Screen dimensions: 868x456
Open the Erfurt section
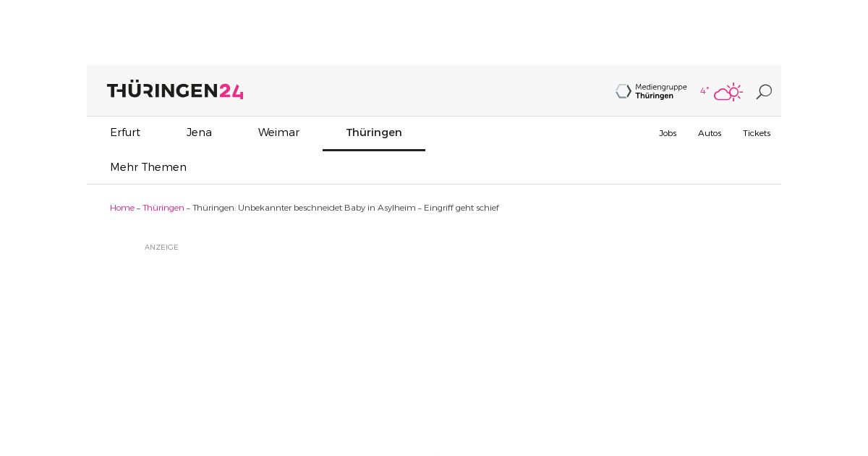[125, 132]
